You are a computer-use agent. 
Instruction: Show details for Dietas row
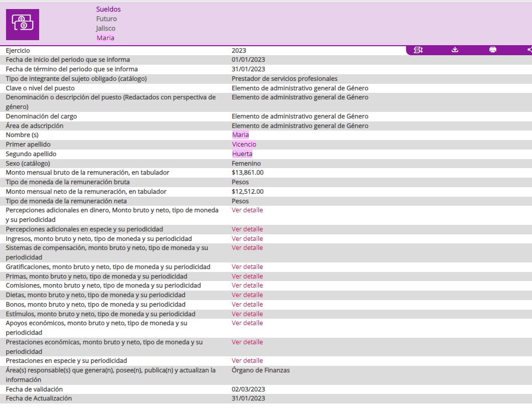(x=247, y=295)
